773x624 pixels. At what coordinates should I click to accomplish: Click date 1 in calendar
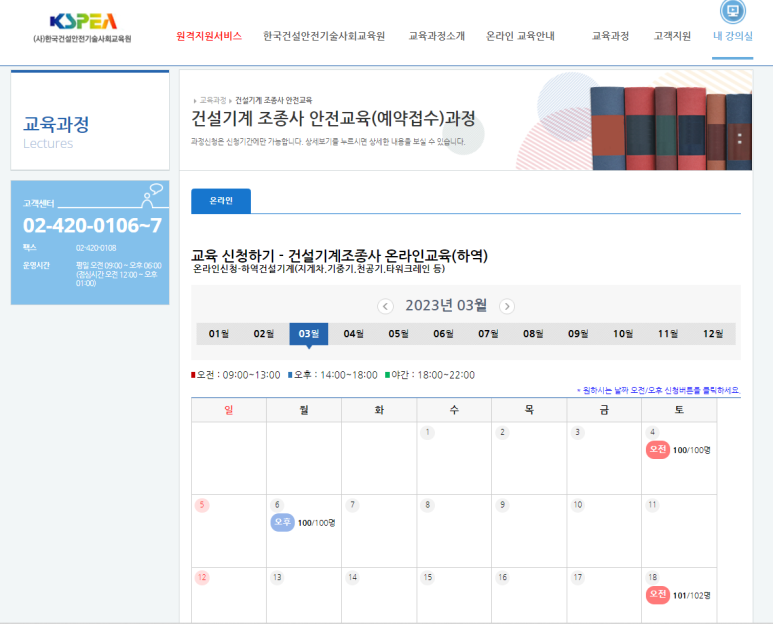pyautogui.click(x=427, y=433)
